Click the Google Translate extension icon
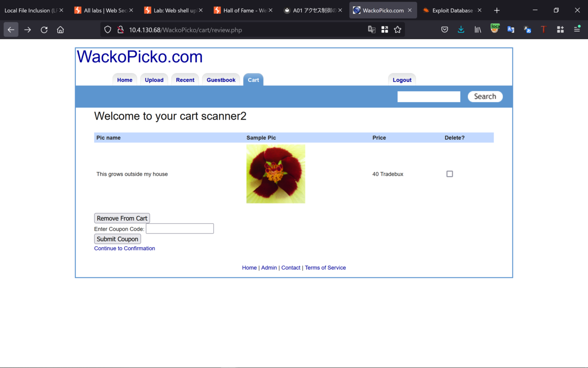The image size is (588, 368). pyautogui.click(x=511, y=30)
